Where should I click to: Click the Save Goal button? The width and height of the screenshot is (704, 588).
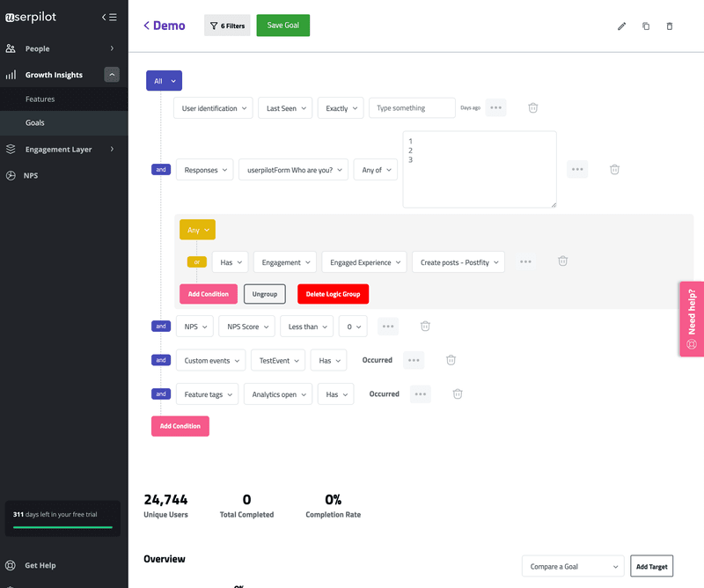pyautogui.click(x=282, y=26)
